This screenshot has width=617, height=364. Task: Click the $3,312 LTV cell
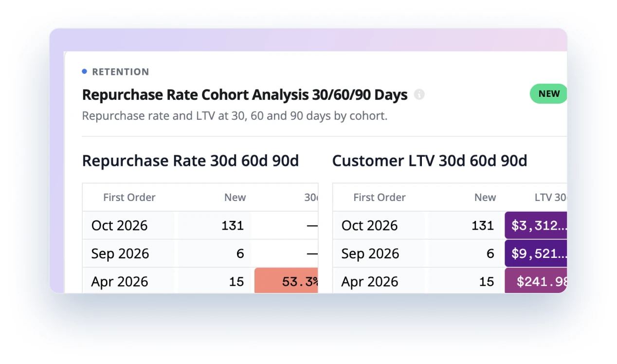pos(536,225)
